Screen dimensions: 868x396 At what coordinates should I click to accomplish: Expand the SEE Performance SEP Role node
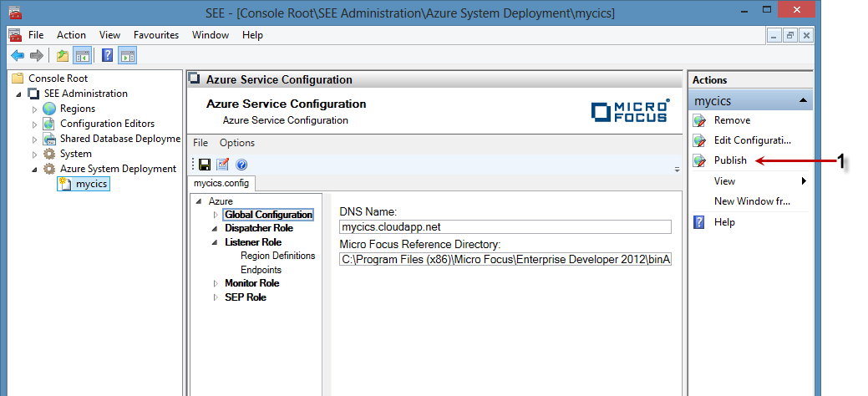point(216,297)
